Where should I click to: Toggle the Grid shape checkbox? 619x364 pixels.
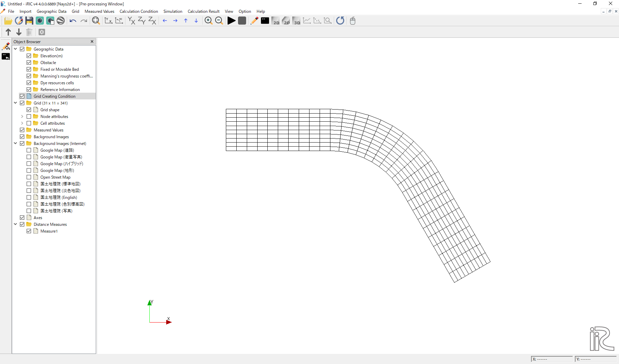coord(29,110)
